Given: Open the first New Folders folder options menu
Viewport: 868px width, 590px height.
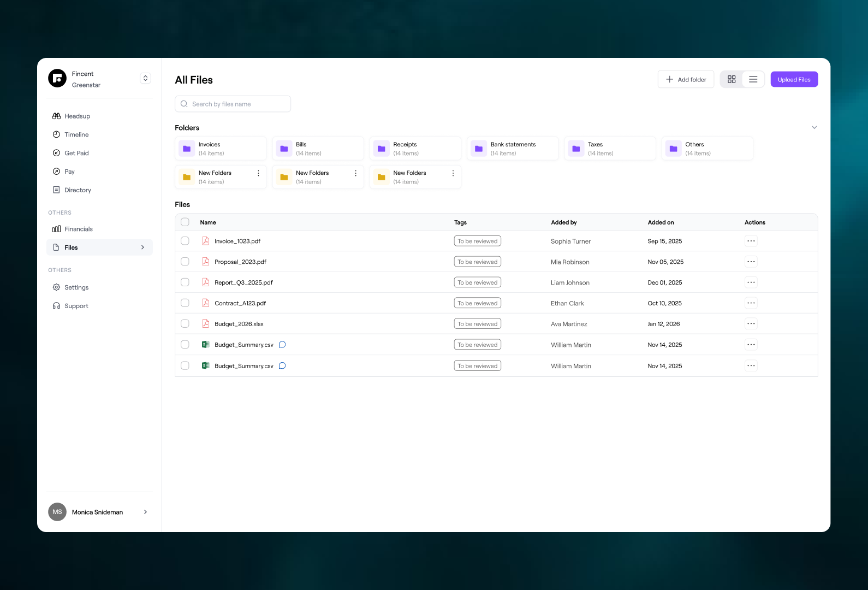Looking at the screenshot, I should [x=258, y=173].
